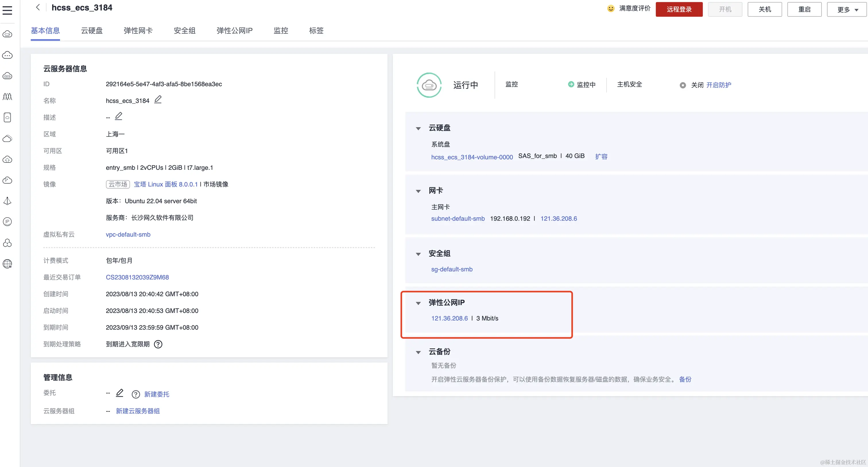868x467 pixels.
Task: Enable host protection via 开启防护 link
Action: [x=718, y=85]
